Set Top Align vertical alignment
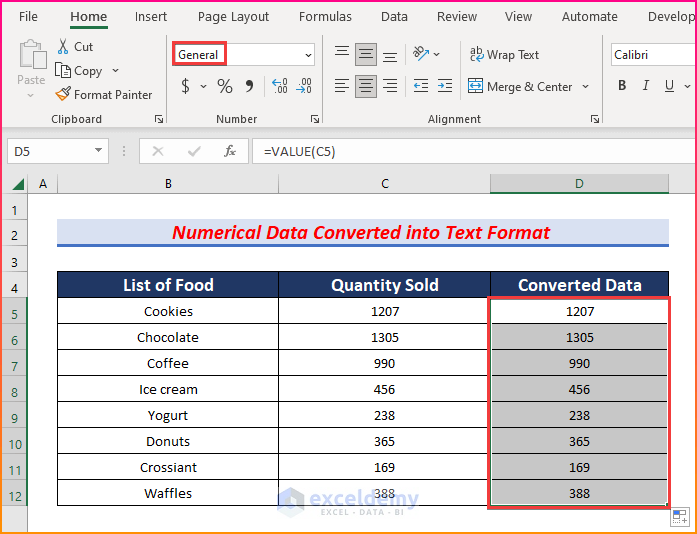The width and height of the screenshot is (697, 534). [x=342, y=54]
